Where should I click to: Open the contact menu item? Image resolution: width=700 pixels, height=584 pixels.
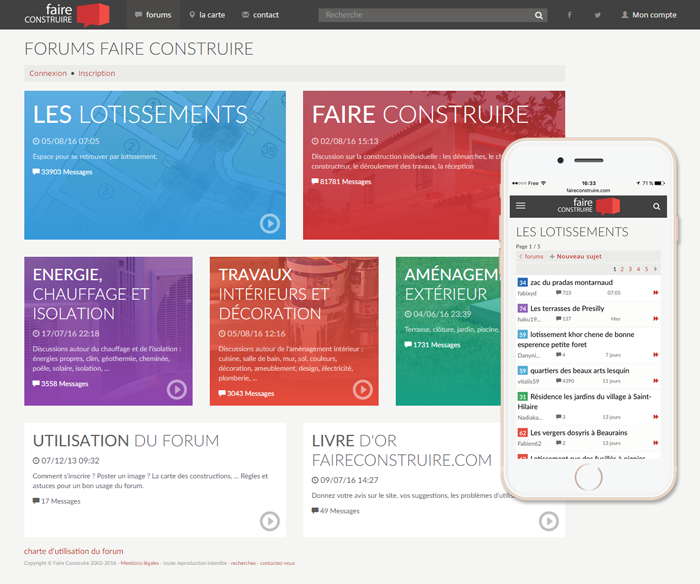[261, 15]
